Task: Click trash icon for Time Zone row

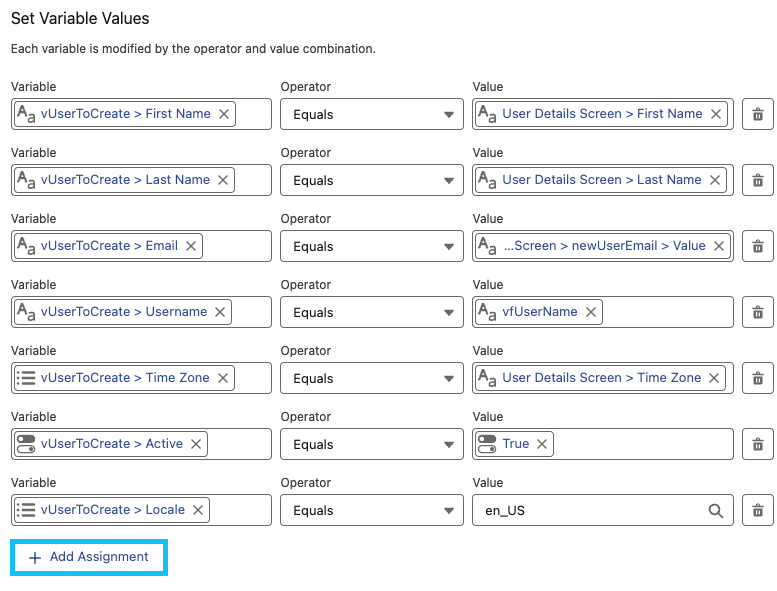Action: tap(757, 378)
